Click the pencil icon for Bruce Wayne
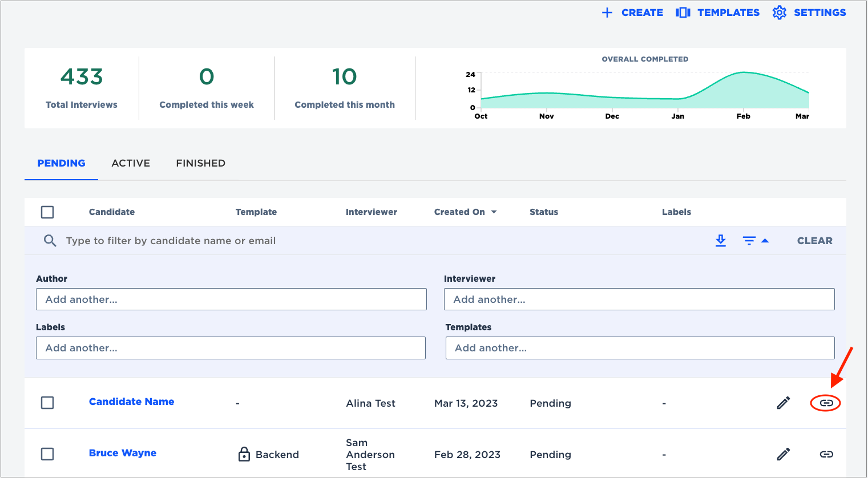The width and height of the screenshot is (868, 478). pos(784,454)
